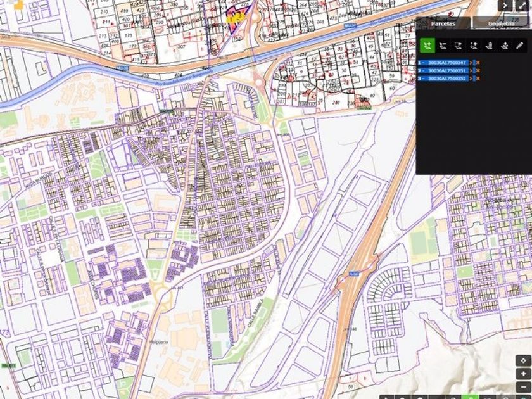This screenshot has width=532, height=399.
Task: Click the download parcels icon
Action: [x=504, y=46]
